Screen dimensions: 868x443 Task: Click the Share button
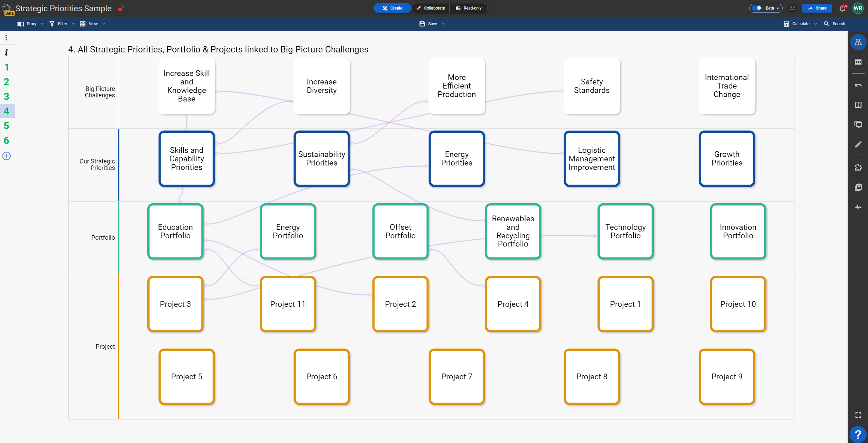pos(817,8)
